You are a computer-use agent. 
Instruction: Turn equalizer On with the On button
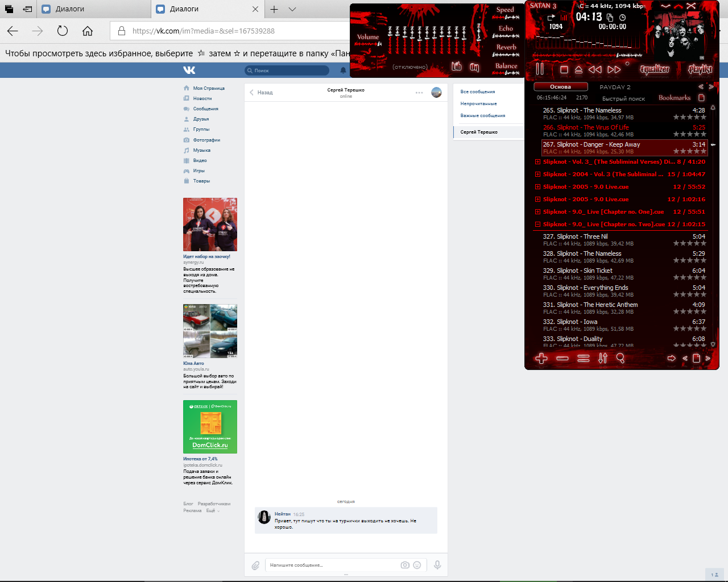(474, 67)
